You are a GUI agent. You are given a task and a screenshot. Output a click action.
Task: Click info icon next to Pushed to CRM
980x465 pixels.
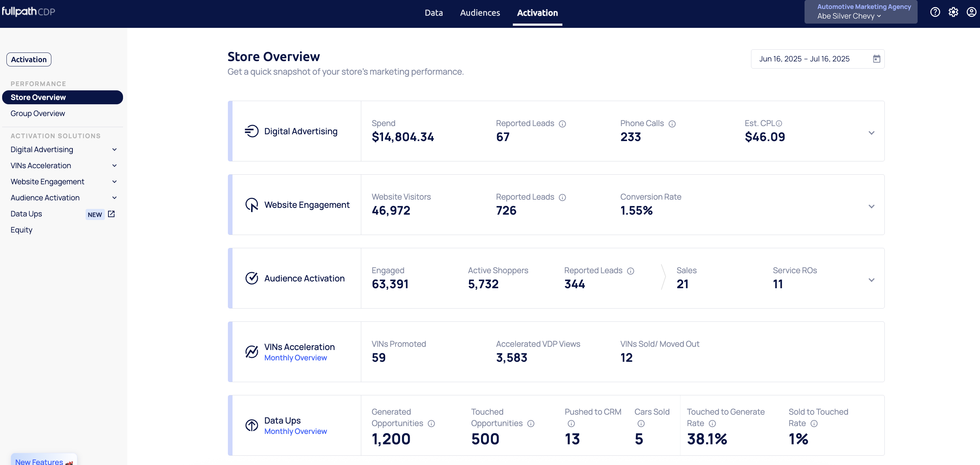click(x=571, y=424)
